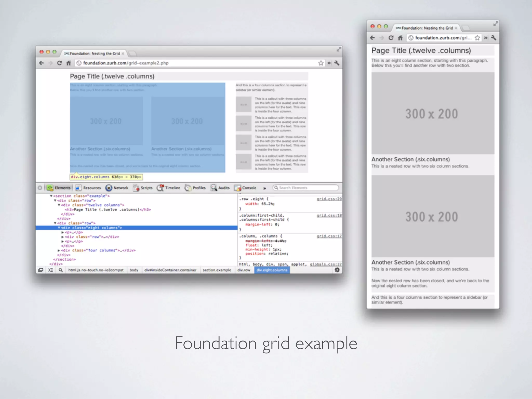Expand nested div class="row" collapsed node
The width and height of the screenshot is (532, 399).
(63, 237)
